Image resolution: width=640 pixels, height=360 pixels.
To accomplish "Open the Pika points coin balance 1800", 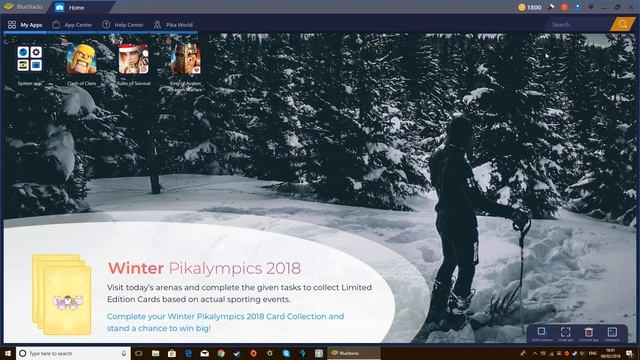I will coord(530,7).
